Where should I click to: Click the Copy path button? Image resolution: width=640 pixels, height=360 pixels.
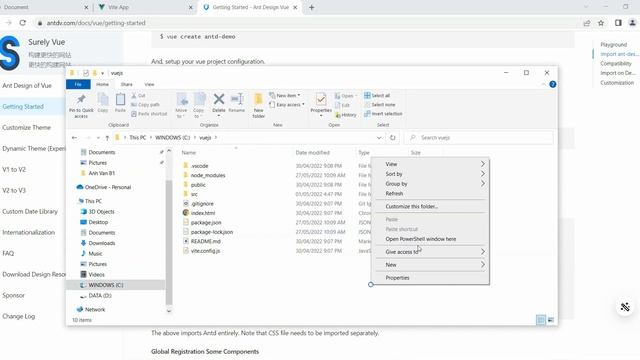(x=145, y=104)
